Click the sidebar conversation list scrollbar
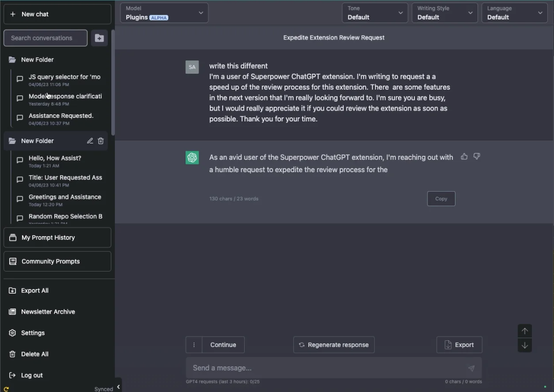Image resolution: width=554 pixels, height=392 pixels. (113, 82)
